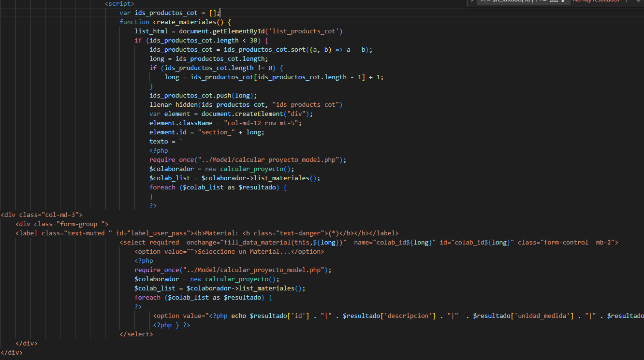Click the closing </select> tag
The width and height of the screenshot is (644, 360).
[136, 334]
